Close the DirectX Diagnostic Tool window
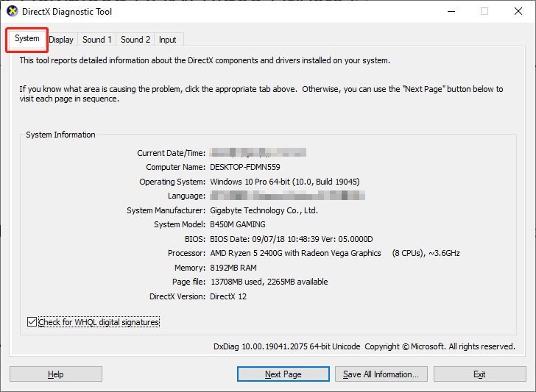The height and width of the screenshot is (392, 536). (518, 11)
